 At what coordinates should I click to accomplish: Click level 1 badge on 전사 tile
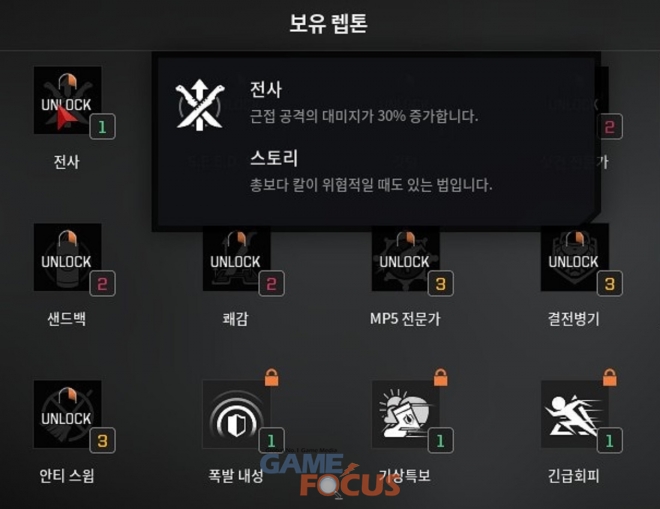point(102,127)
